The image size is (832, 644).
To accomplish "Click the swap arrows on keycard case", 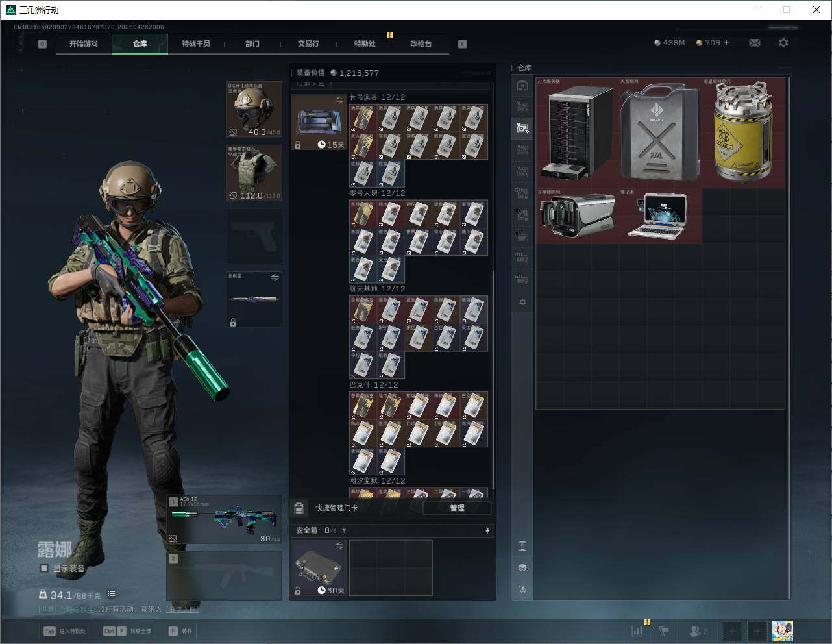I will (x=339, y=100).
